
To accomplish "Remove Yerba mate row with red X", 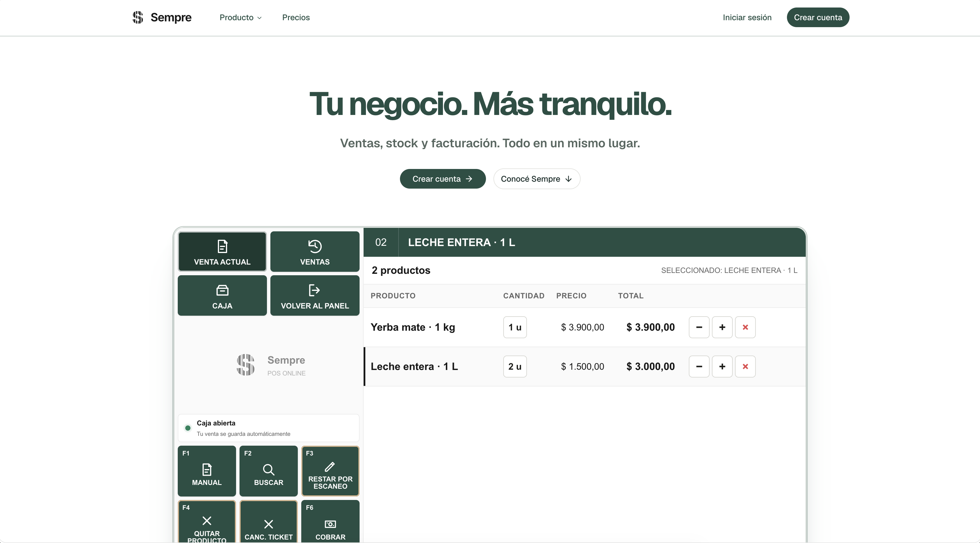I will tap(745, 327).
